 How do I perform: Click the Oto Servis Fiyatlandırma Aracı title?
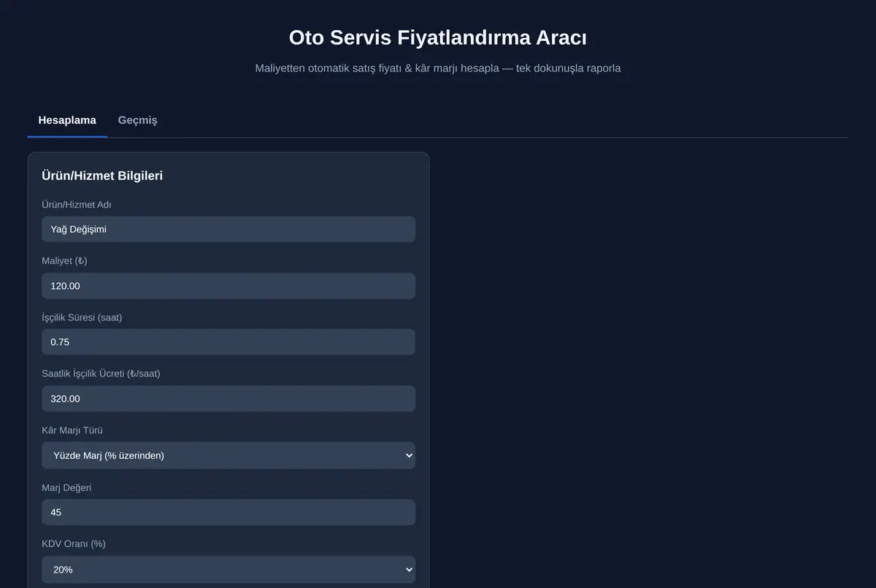coord(438,37)
